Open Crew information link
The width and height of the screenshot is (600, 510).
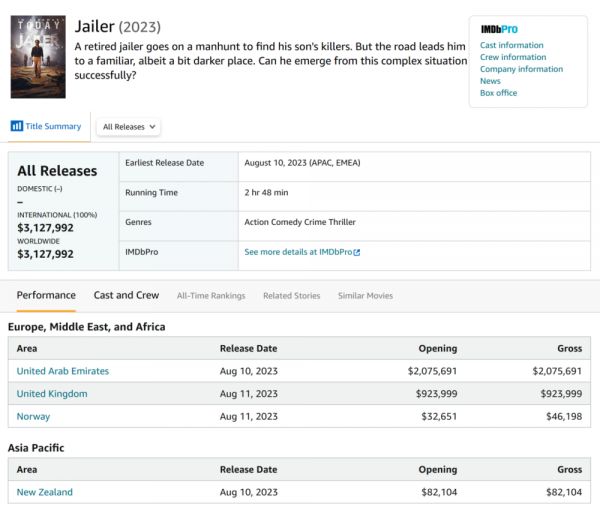coord(512,57)
